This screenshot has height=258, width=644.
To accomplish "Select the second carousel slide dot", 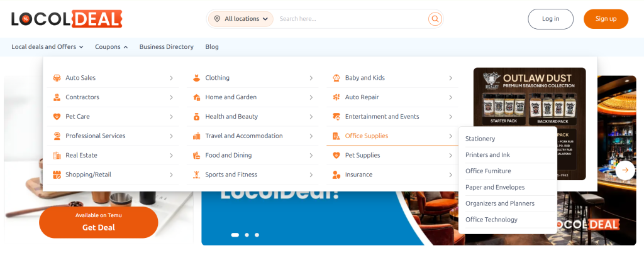I will coord(247,235).
